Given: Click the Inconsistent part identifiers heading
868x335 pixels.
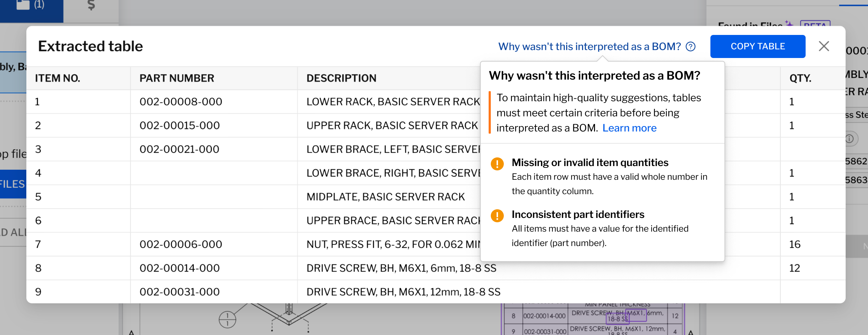Looking at the screenshot, I should pyautogui.click(x=578, y=214).
